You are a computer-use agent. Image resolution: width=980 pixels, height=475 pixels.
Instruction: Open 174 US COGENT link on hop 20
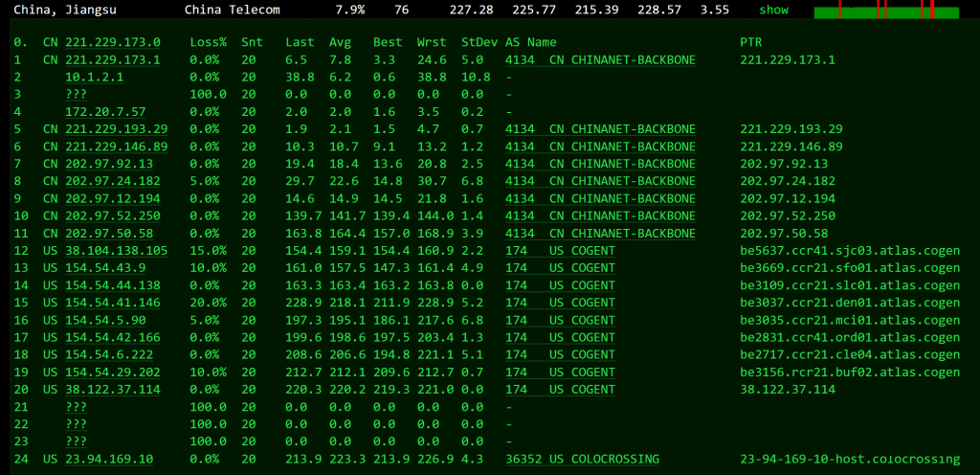[x=560, y=390]
